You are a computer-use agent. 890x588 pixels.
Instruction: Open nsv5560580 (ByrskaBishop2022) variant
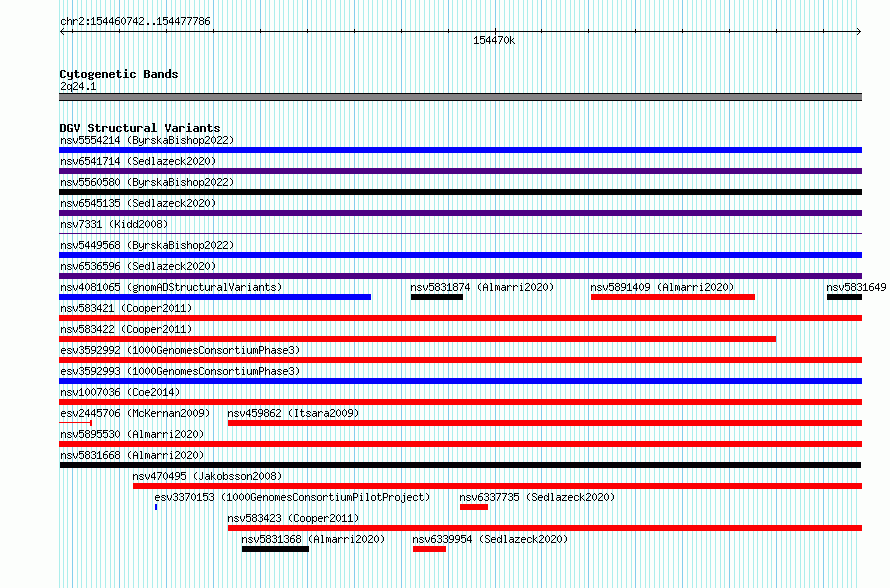pos(147,182)
